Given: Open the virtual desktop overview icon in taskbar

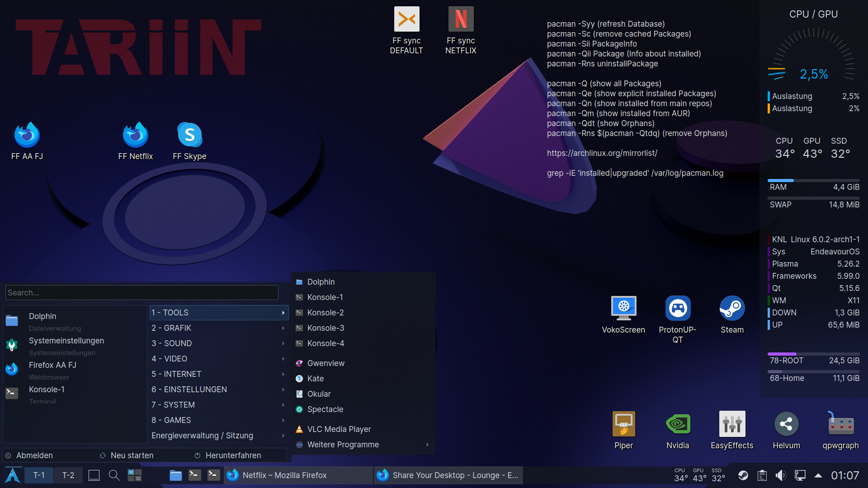Looking at the screenshot, I should pos(134,475).
